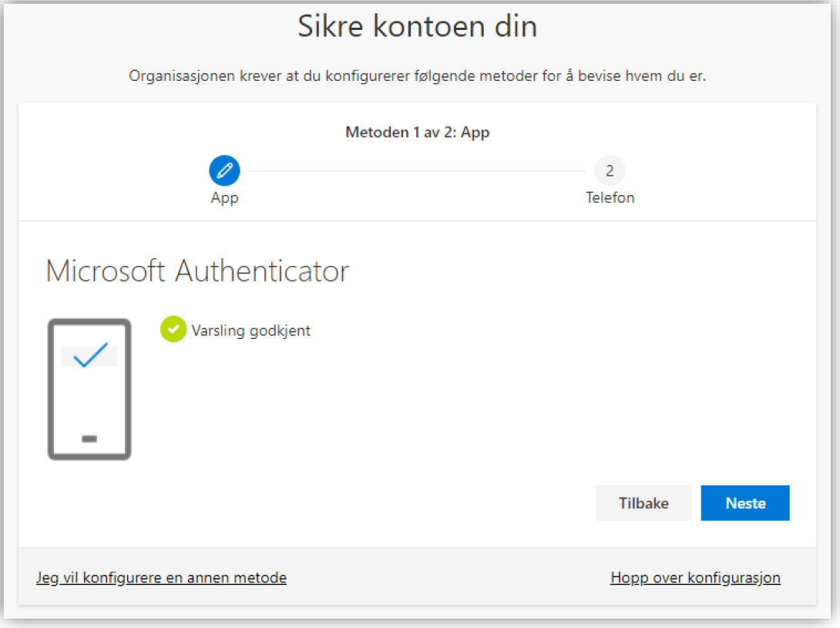Click the blue Neste button
The height and width of the screenshot is (628, 840).
744,502
